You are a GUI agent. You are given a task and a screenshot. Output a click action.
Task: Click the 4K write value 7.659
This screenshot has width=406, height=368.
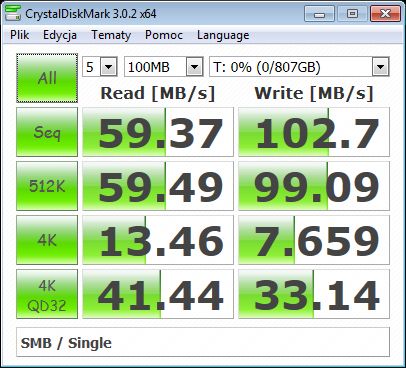click(314, 240)
